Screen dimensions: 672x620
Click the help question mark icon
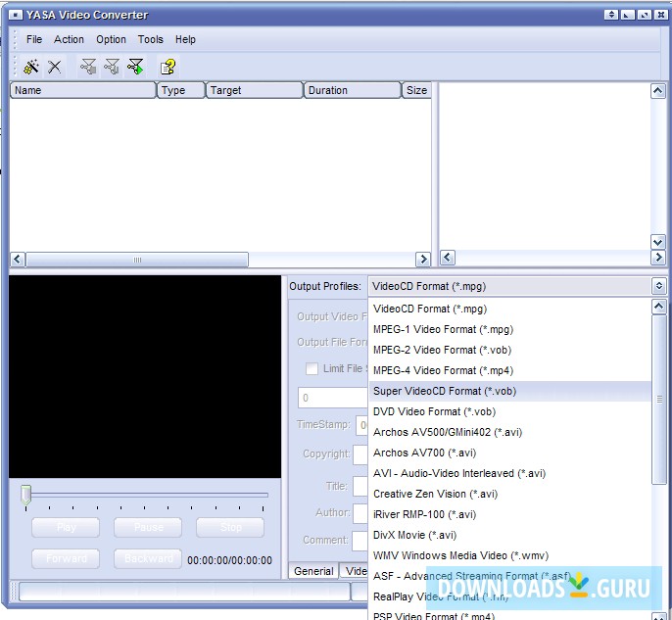click(x=168, y=67)
